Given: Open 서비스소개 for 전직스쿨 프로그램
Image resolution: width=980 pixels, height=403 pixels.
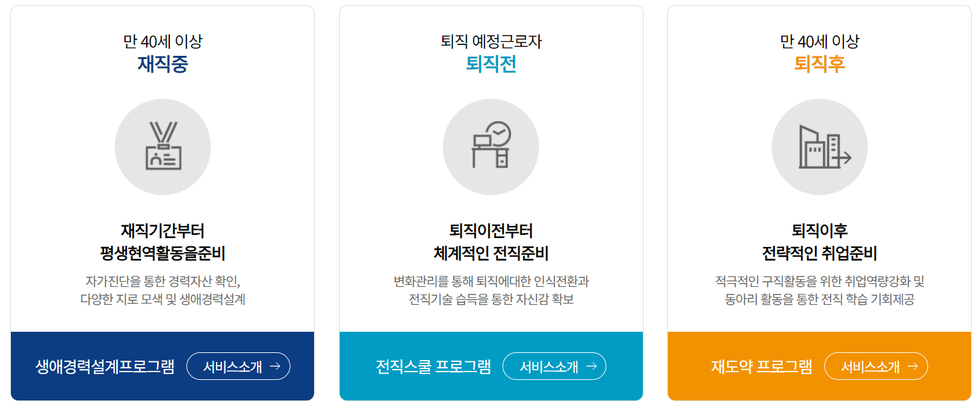Looking at the screenshot, I should pos(554,366).
